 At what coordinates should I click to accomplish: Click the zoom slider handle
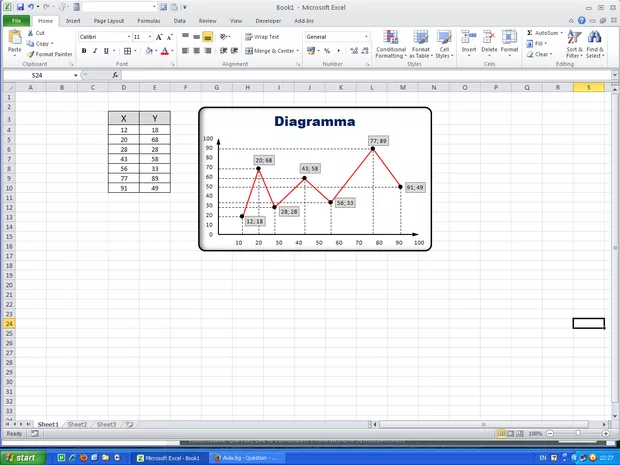pyautogui.click(x=578, y=434)
